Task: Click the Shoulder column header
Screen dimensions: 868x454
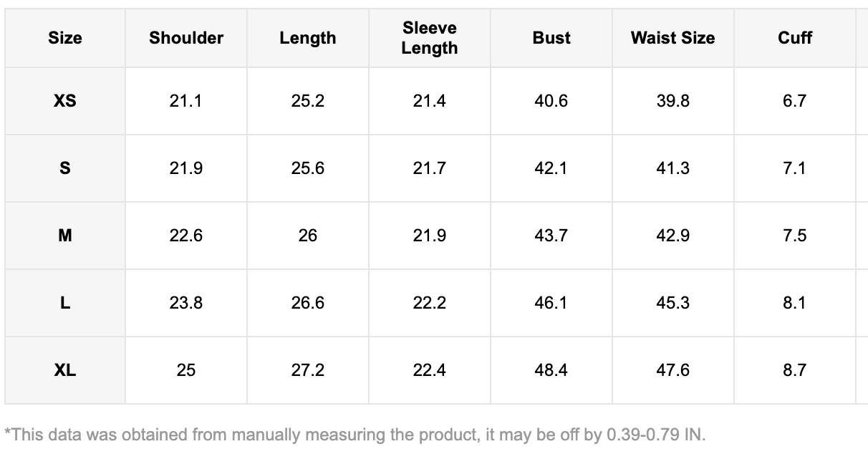Action: tap(186, 38)
